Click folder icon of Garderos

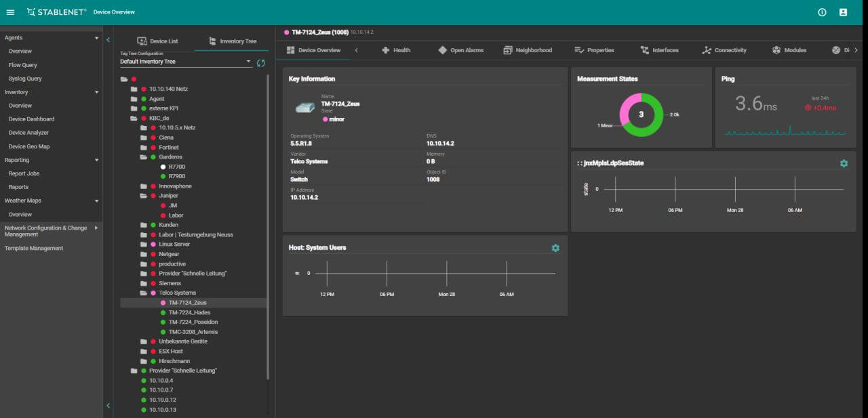143,156
